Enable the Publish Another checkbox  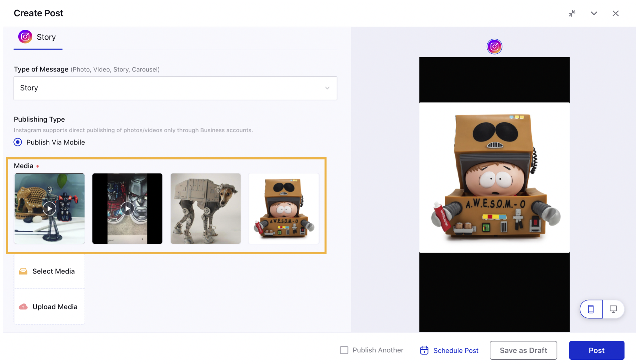click(344, 350)
